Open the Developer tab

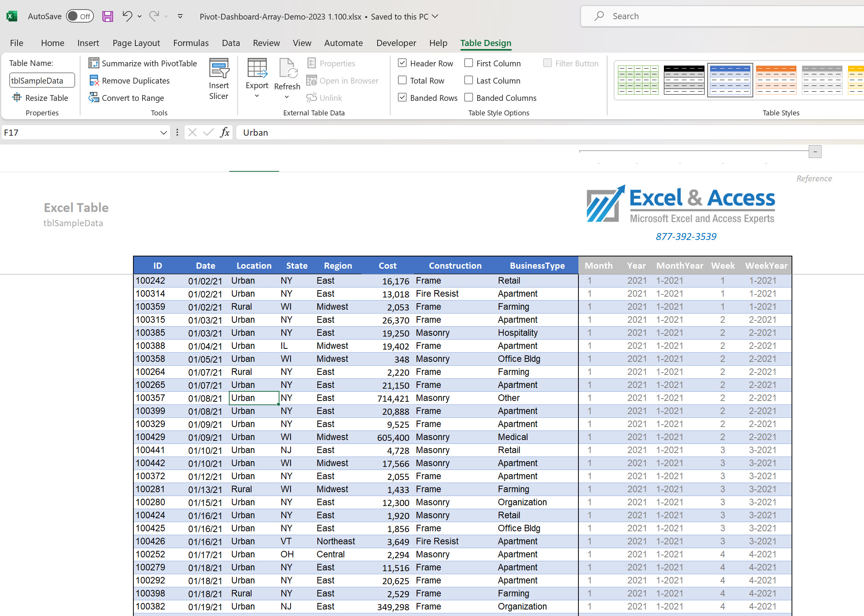point(396,43)
